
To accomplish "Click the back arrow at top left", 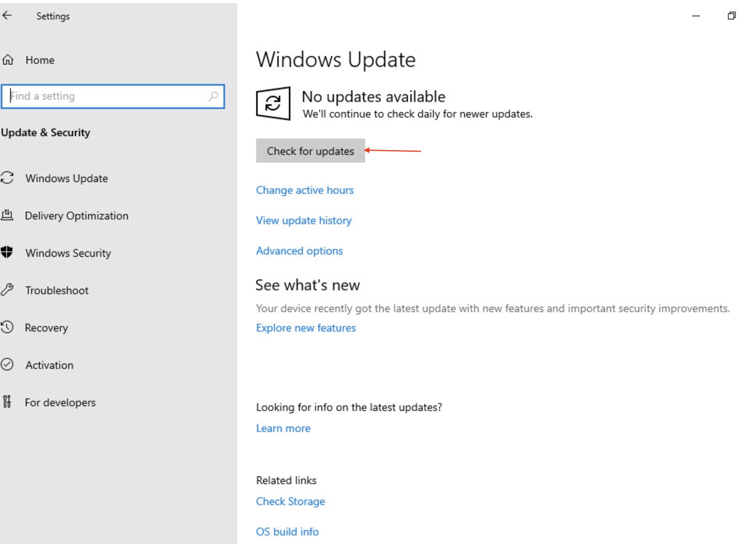I will pyautogui.click(x=7, y=16).
